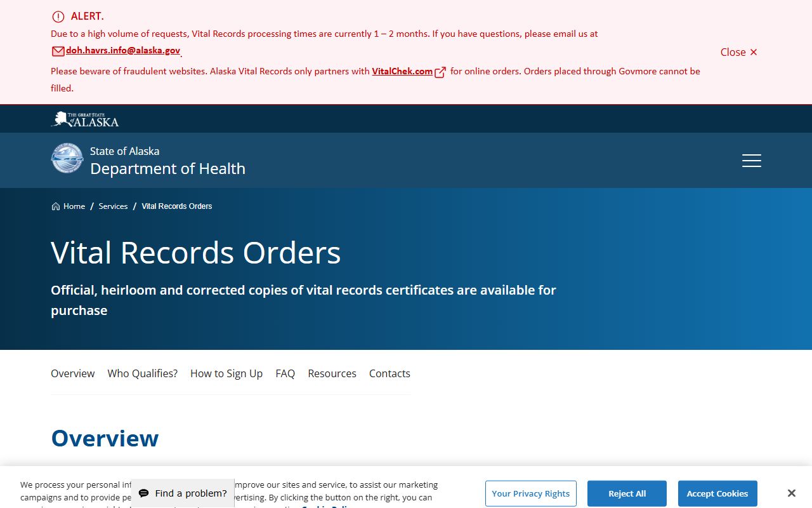
Task: Click the Department of Health seal
Action: coord(67,159)
